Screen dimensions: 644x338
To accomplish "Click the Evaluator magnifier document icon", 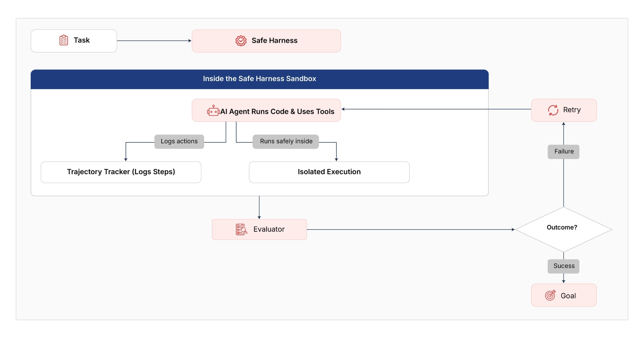I will coord(241,229).
